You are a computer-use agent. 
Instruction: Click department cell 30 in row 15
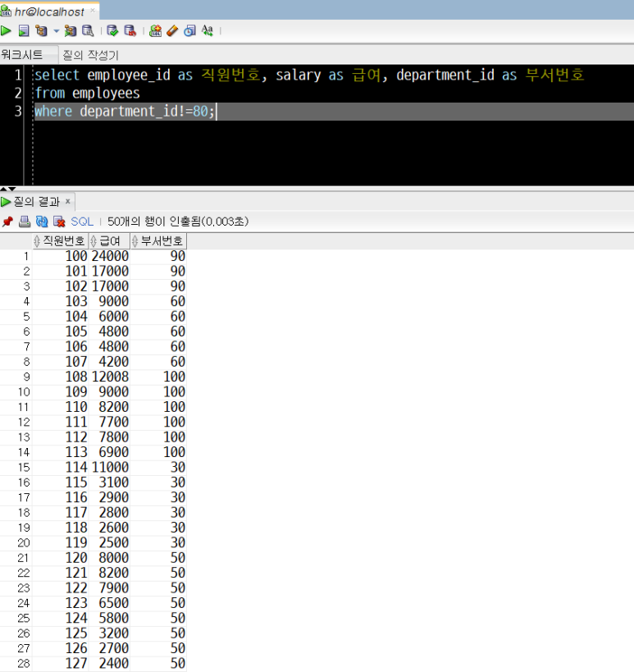point(158,467)
